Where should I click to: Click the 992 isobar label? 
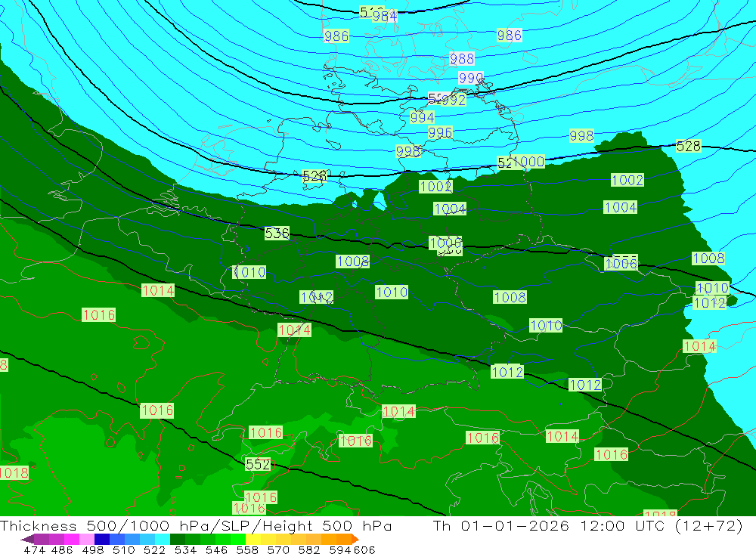click(x=454, y=100)
